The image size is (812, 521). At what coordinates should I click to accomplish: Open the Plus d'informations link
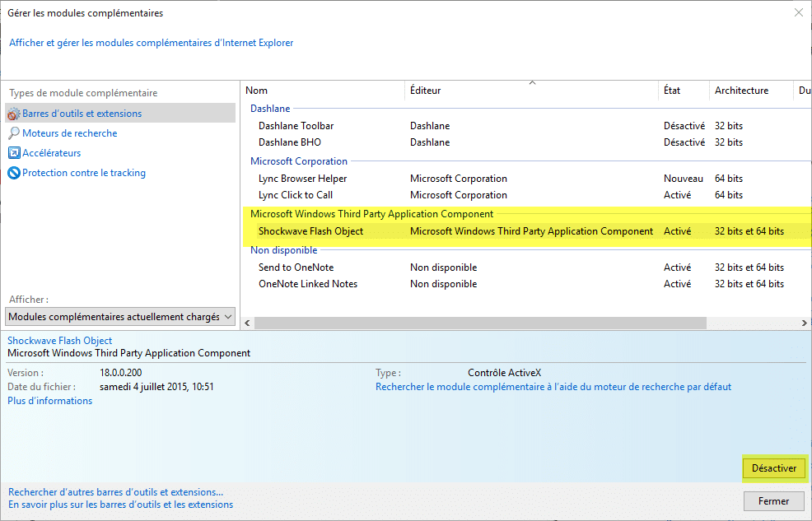tap(49, 401)
